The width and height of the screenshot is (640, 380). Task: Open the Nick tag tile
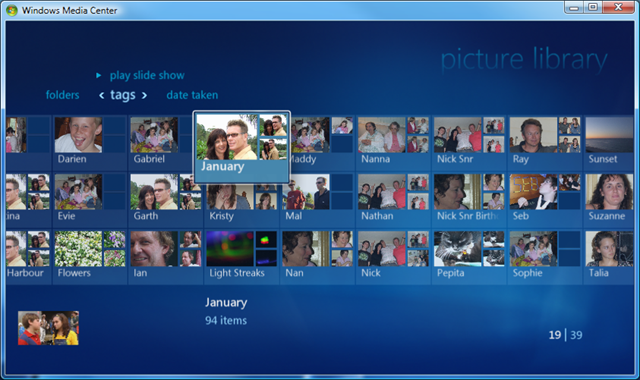pyautogui.click(x=393, y=257)
